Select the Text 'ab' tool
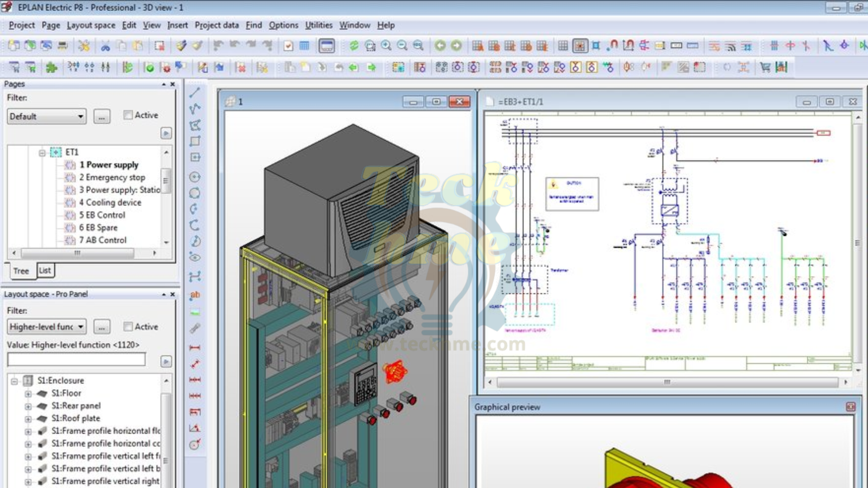This screenshot has width=868, height=488. tap(195, 295)
